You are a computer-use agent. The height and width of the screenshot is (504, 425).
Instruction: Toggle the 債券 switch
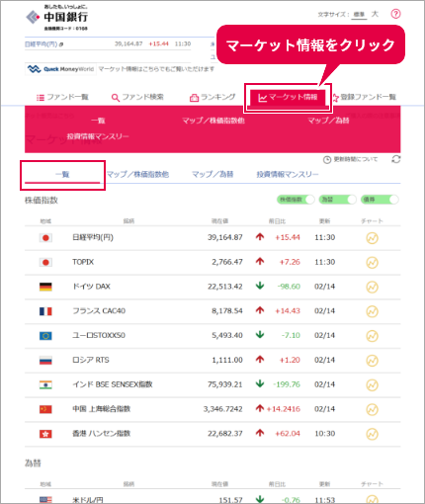coord(380,200)
